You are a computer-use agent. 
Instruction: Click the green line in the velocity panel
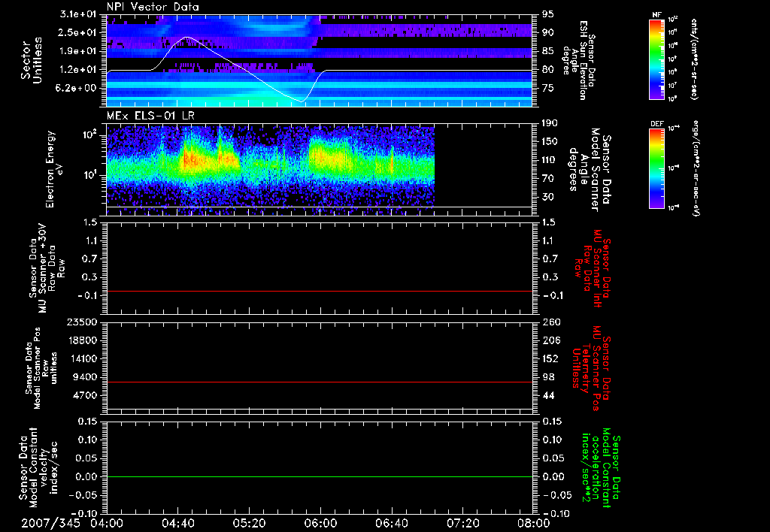click(x=320, y=476)
